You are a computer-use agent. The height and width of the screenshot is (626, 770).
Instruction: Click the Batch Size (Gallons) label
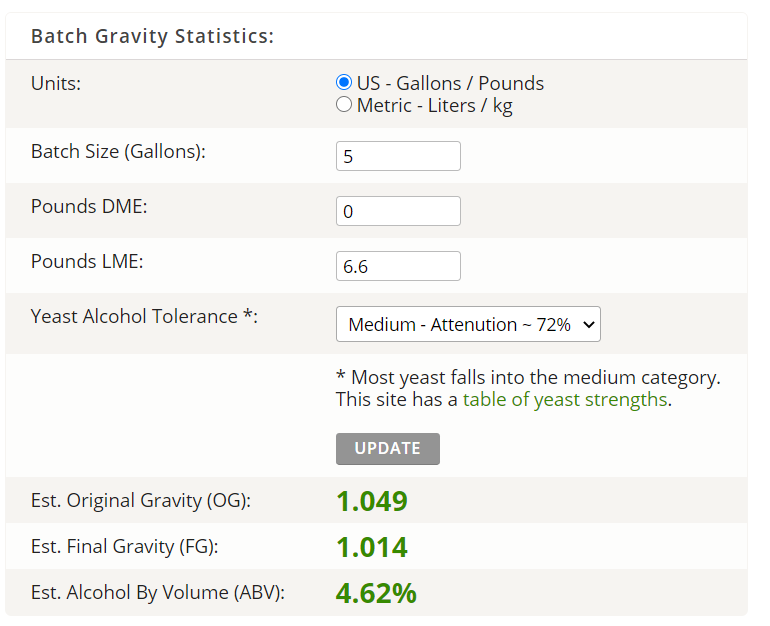pyautogui.click(x=118, y=152)
